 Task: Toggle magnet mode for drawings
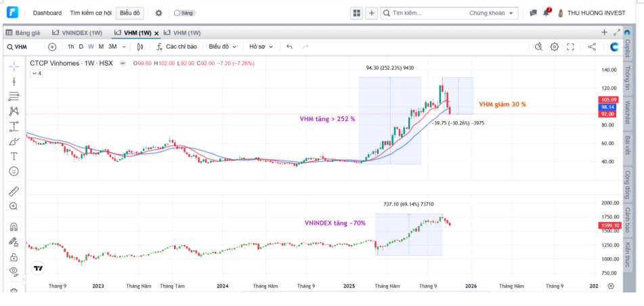tap(14, 226)
